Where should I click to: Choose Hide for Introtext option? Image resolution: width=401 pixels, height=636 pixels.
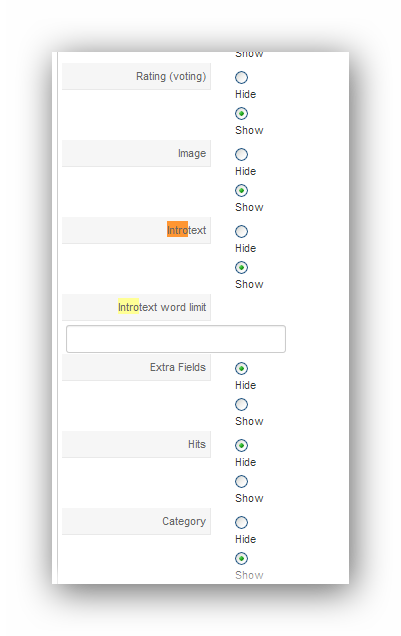coord(241,232)
